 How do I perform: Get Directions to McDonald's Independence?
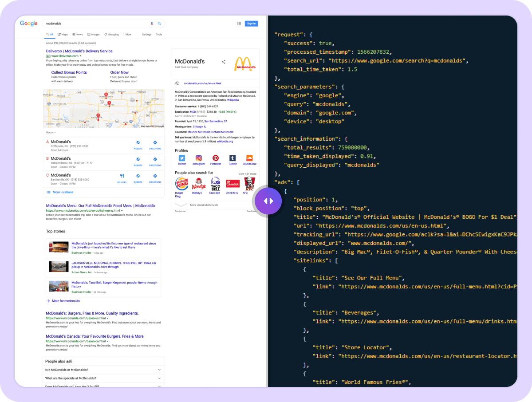[155, 162]
